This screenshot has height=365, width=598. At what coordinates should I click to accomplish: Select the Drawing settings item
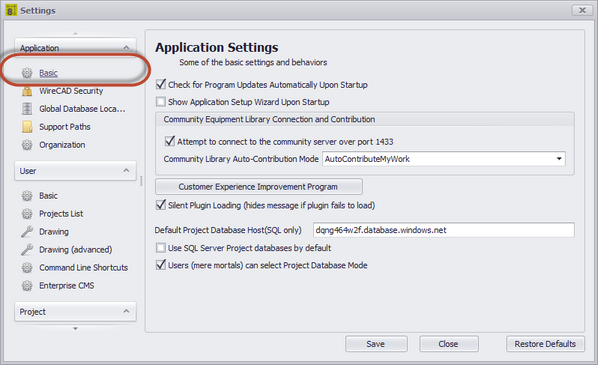(x=54, y=232)
